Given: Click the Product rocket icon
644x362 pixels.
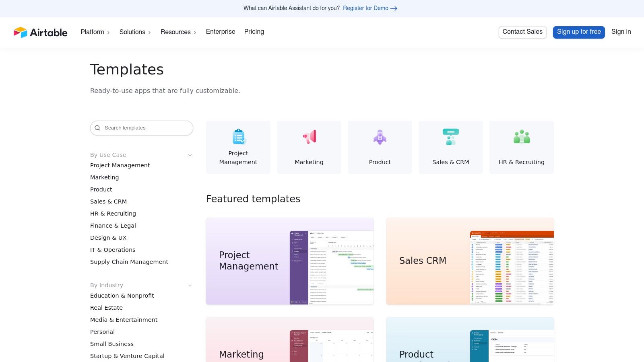Looking at the screenshot, I should pos(380,137).
